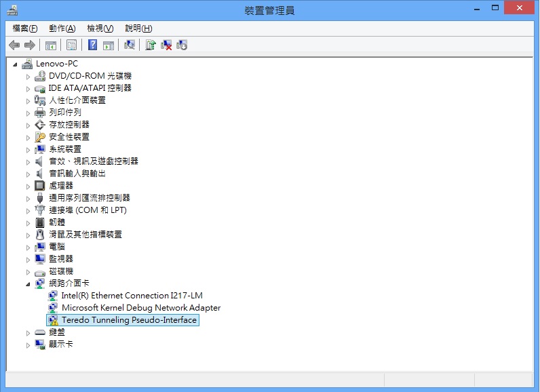Expand the 存放控制器 category

(28, 125)
